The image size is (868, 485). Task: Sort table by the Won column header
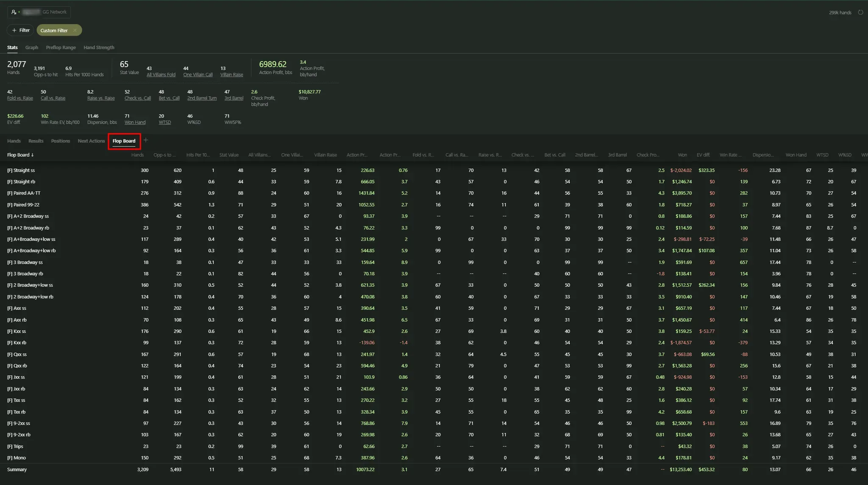[x=682, y=155]
